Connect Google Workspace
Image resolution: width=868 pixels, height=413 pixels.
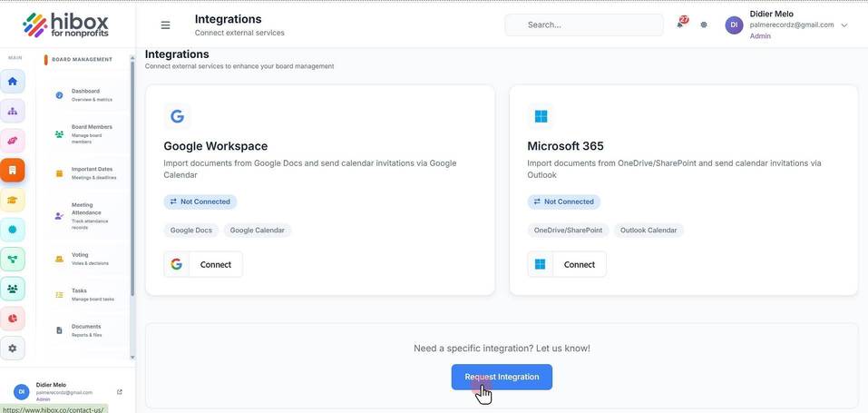(203, 264)
